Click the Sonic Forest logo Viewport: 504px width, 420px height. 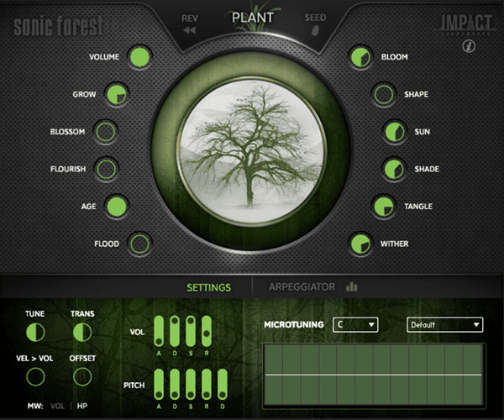point(58,26)
